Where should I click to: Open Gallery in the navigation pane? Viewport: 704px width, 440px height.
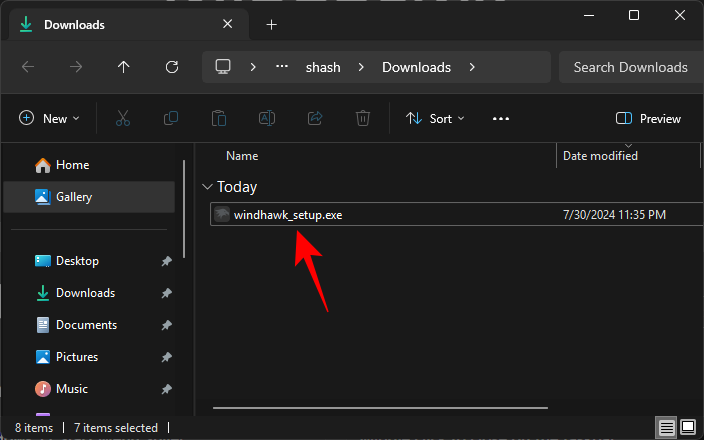pos(74,197)
